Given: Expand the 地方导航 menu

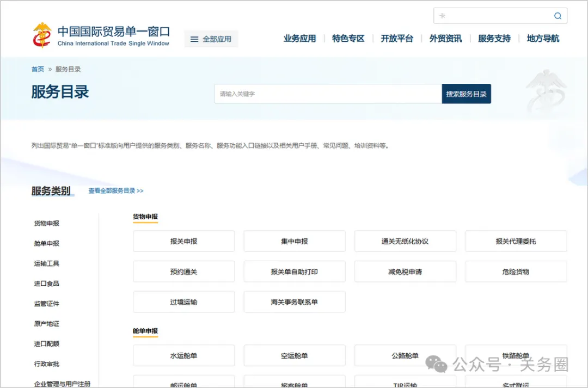Looking at the screenshot, I should pos(543,39).
